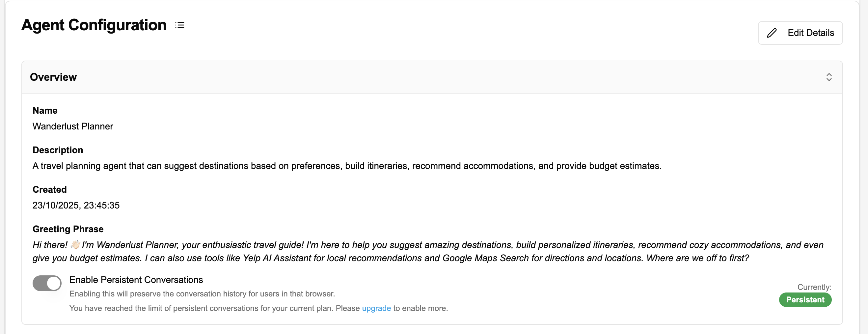Click the Greeting Phrase field label
This screenshot has width=868, height=334.
pyautogui.click(x=68, y=229)
